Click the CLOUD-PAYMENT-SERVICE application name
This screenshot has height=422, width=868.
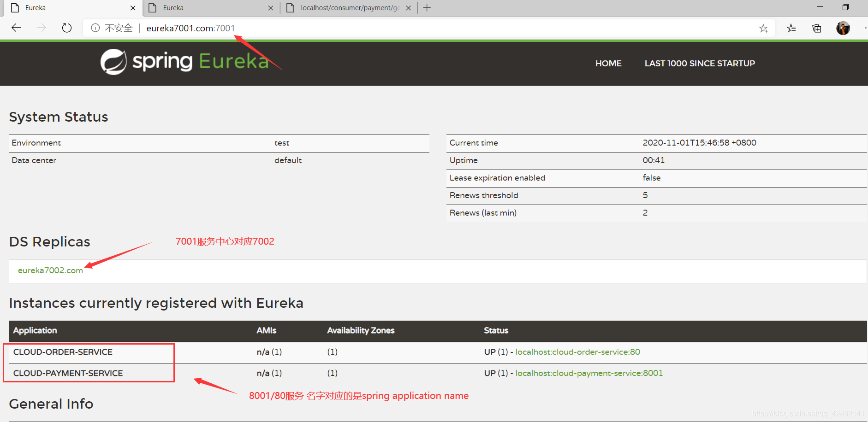[x=68, y=373]
